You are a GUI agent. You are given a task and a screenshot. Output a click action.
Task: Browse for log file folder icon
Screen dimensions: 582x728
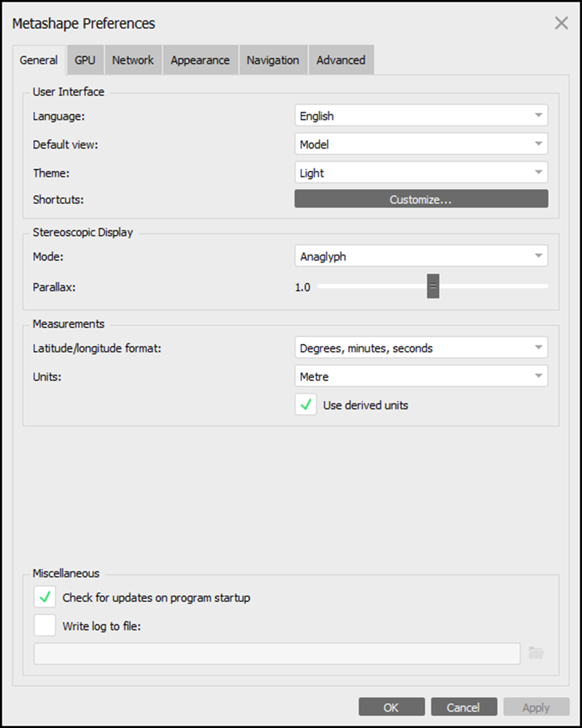point(536,653)
